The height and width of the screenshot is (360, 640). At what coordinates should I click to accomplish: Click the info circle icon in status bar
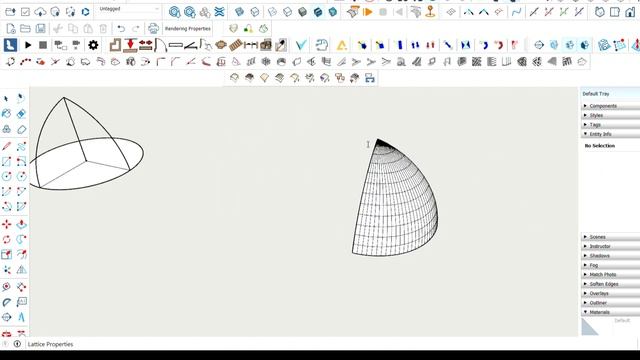[x=17, y=344]
